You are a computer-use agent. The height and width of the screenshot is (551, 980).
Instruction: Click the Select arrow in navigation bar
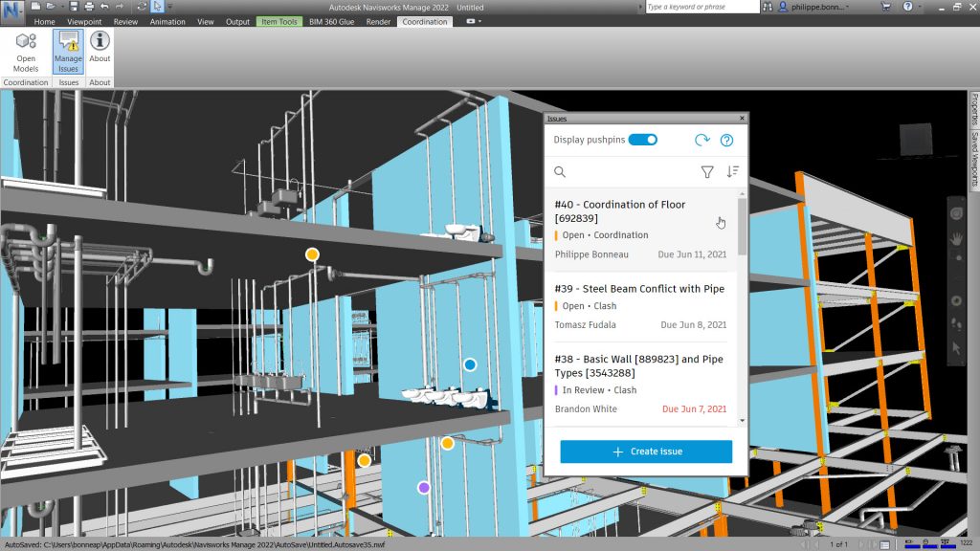[x=956, y=348]
